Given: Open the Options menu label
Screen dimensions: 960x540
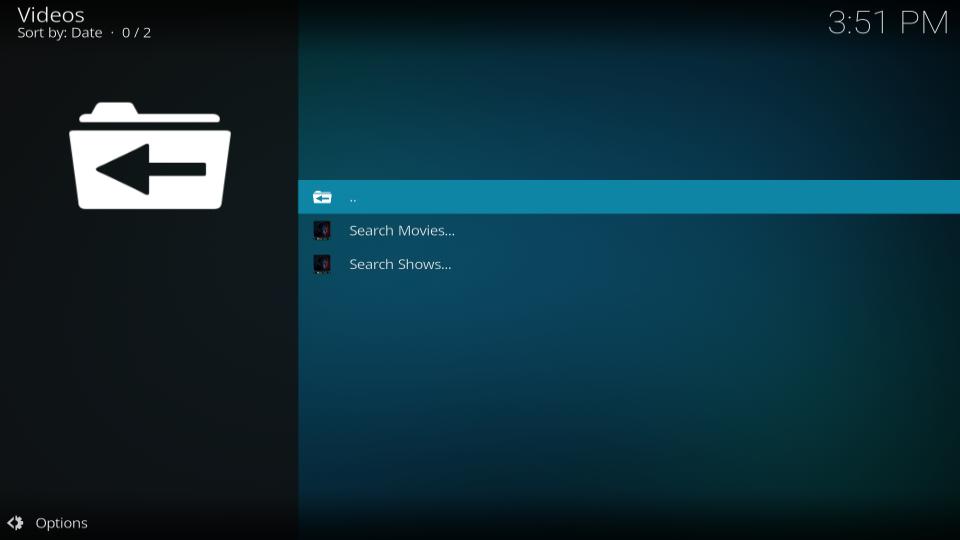Looking at the screenshot, I should pos(61,523).
